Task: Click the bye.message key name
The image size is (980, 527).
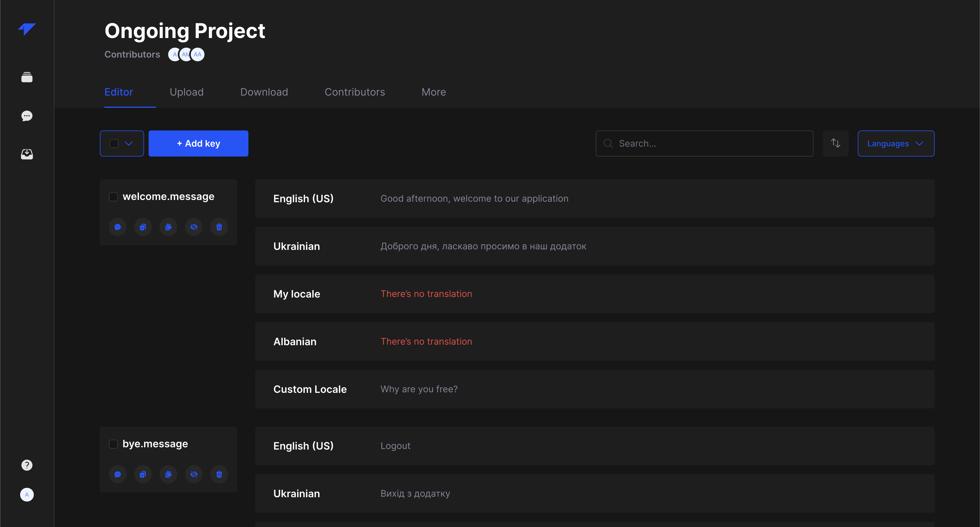Action: click(x=155, y=444)
